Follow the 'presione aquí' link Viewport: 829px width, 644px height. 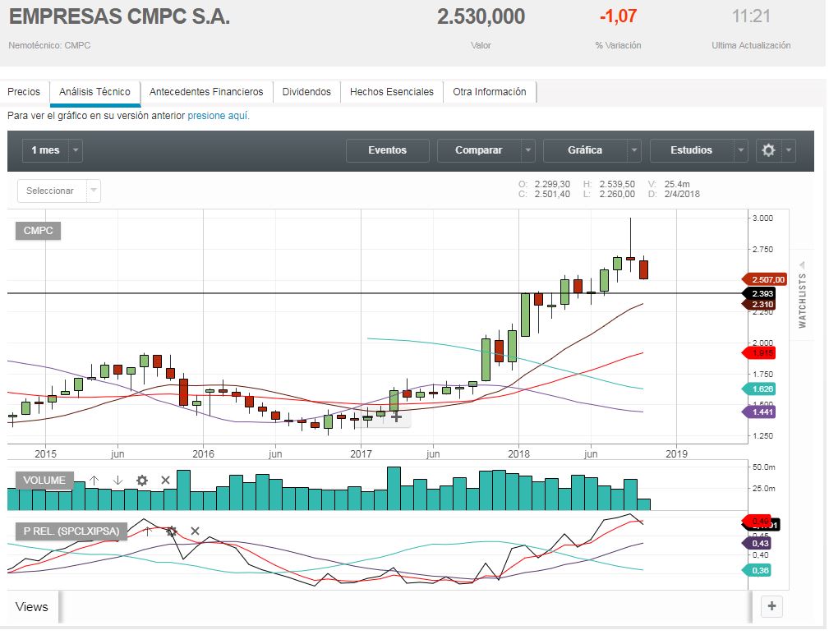tap(219, 115)
